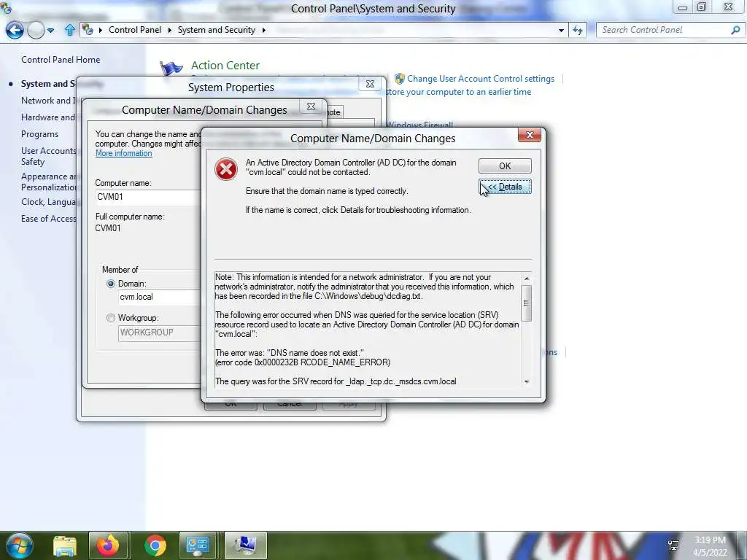Screen dimensions: 747x560
Task: Collapse the Details section of error dialog
Action: pyautogui.click(x=505, y=187)
